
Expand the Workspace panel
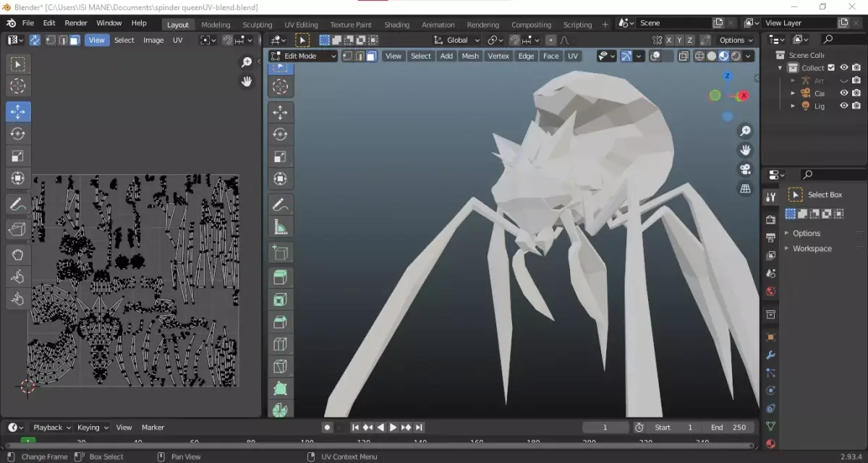click(x=812, y=248)
